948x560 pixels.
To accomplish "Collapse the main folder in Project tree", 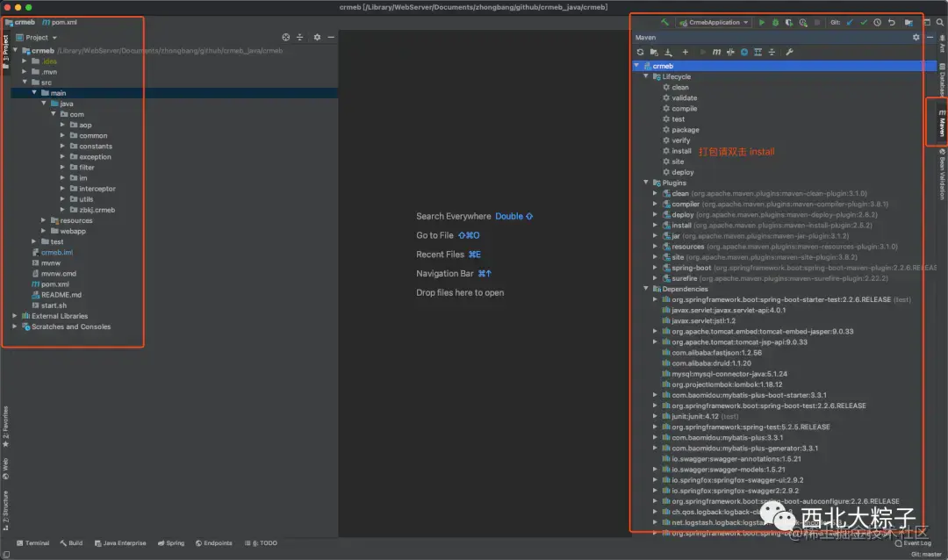I will [34, 93].
